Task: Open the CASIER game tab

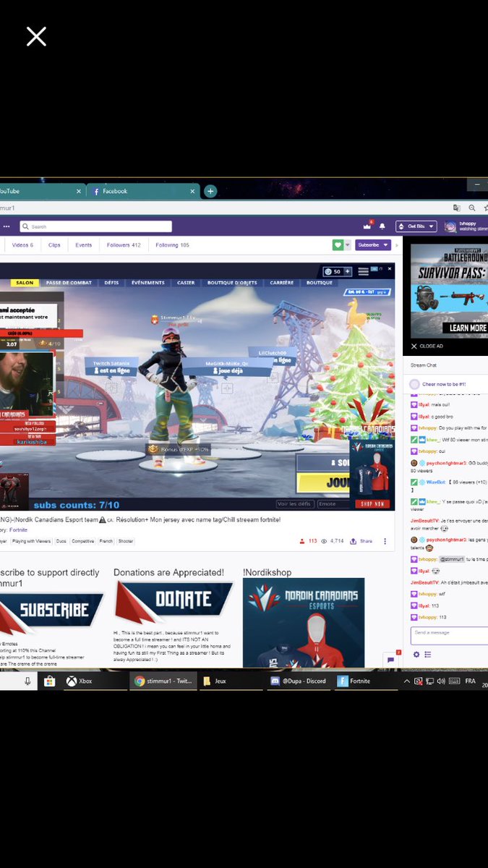Action: click(x=186, y=282)
